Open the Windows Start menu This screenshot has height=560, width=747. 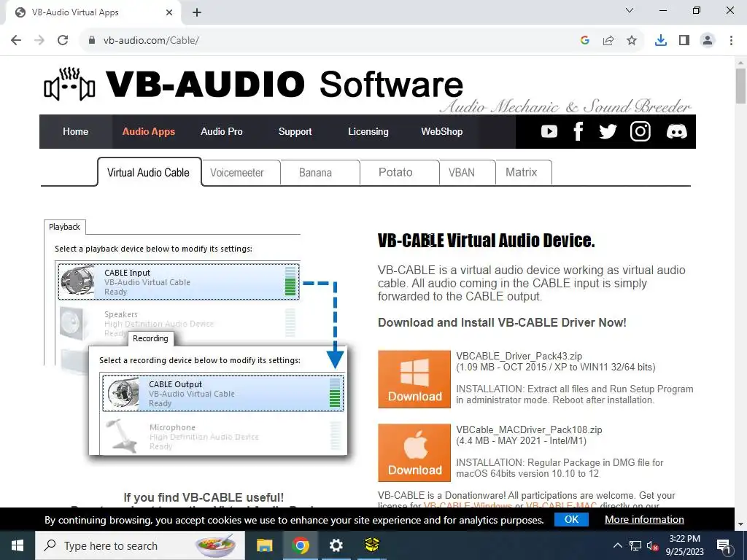18,545
